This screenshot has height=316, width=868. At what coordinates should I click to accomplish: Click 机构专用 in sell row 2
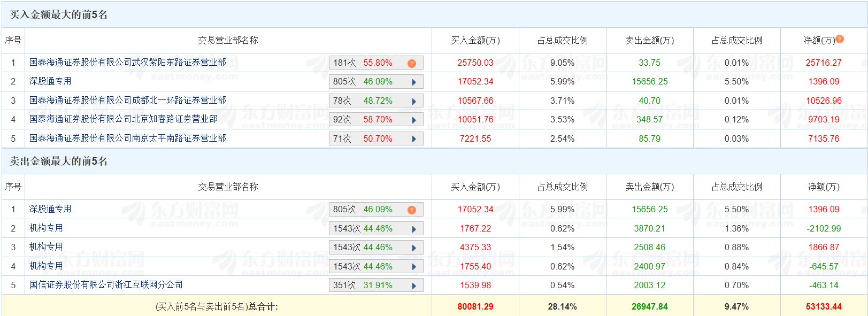point(46,228)
